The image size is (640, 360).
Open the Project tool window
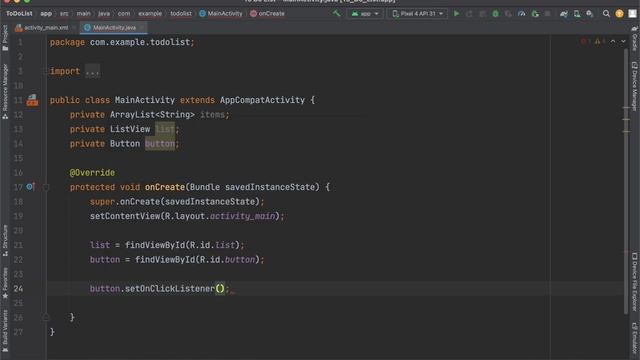point(5,38)
